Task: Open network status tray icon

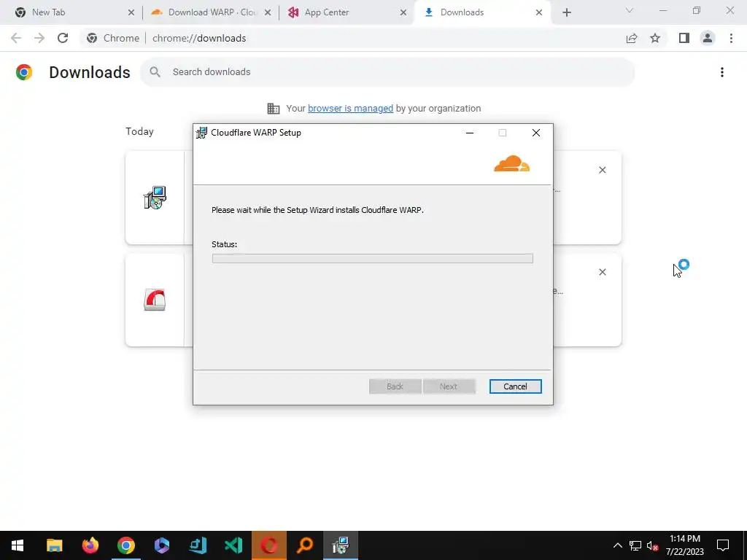Action: click(x=635, y=545)
